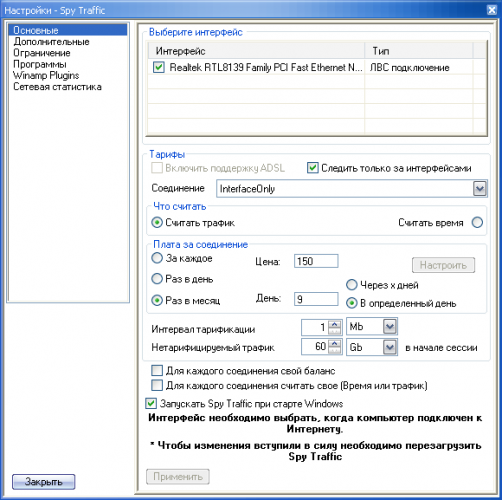Open the Ограничение settings section
This screenshot has height=500, width=502.
(x=42, y=53)
